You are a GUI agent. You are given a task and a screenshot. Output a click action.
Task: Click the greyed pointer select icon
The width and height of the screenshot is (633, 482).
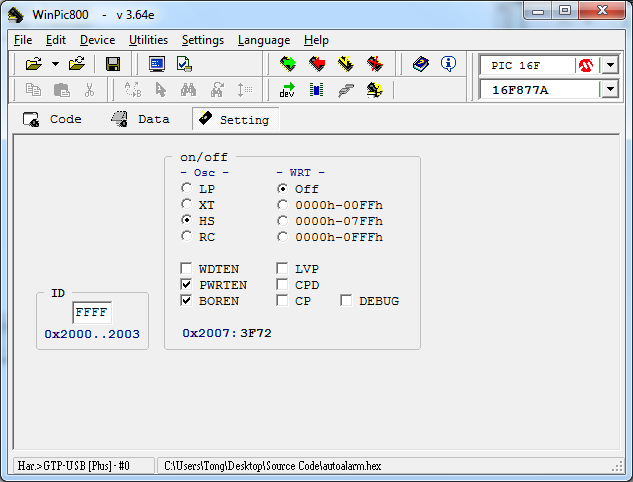pyautogui.click(x=161, y=90)
